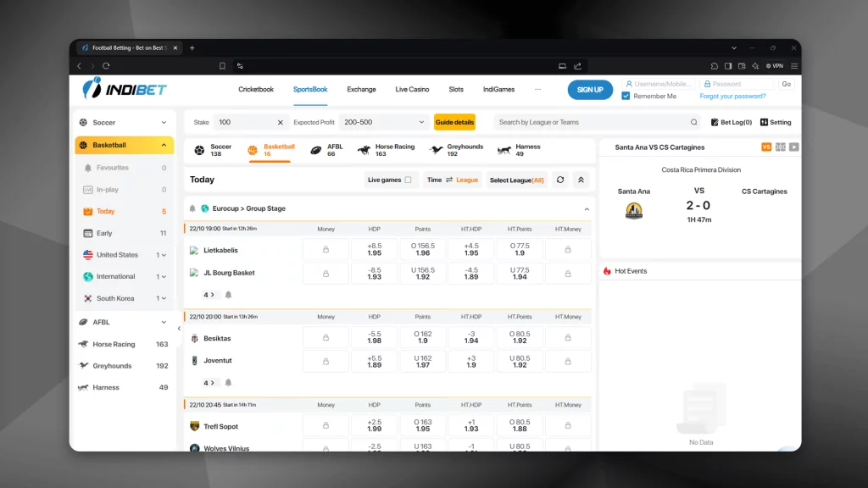
Task: Switch to Soccer 138 sport tab
Action: pos(213,150)
